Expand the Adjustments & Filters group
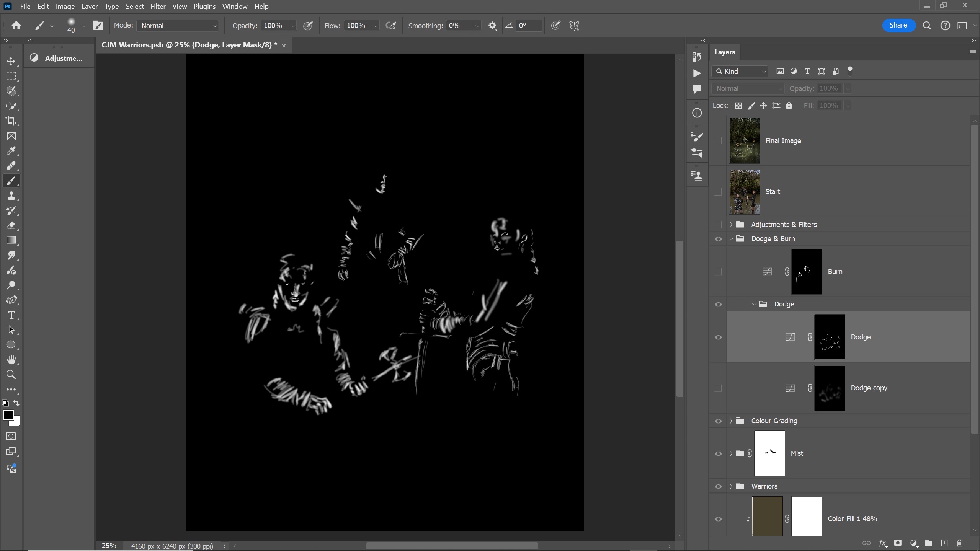 coord(731,225)
